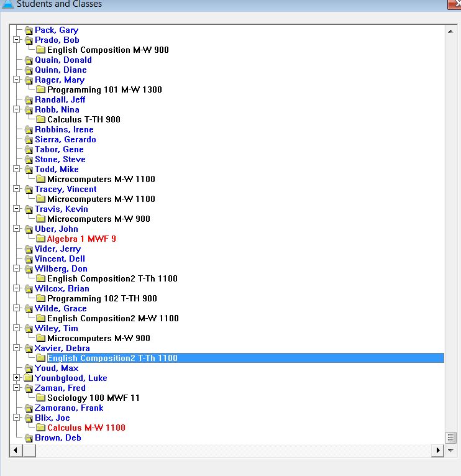
Task: Select student Robbins, Irene
Action: pos(64,130)
